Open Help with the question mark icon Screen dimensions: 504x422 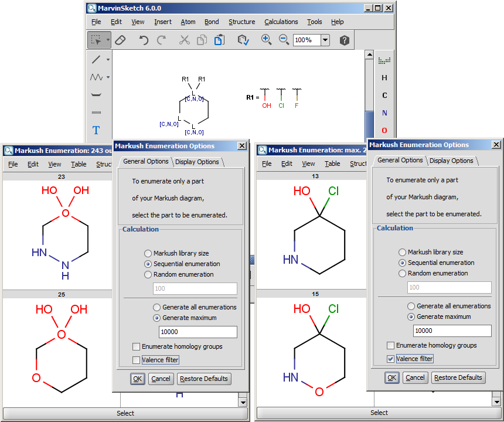coord(345,40)
